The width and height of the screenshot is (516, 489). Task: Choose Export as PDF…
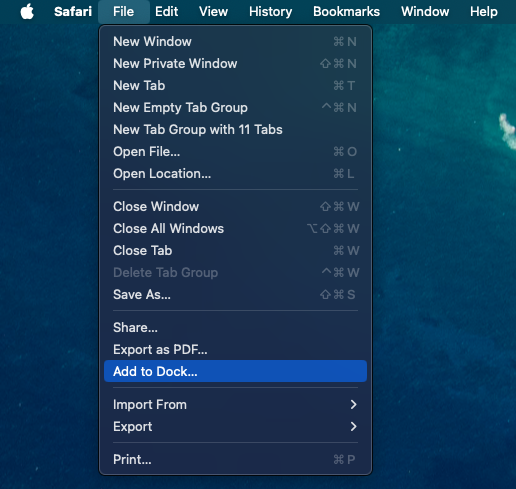(235, 349)
